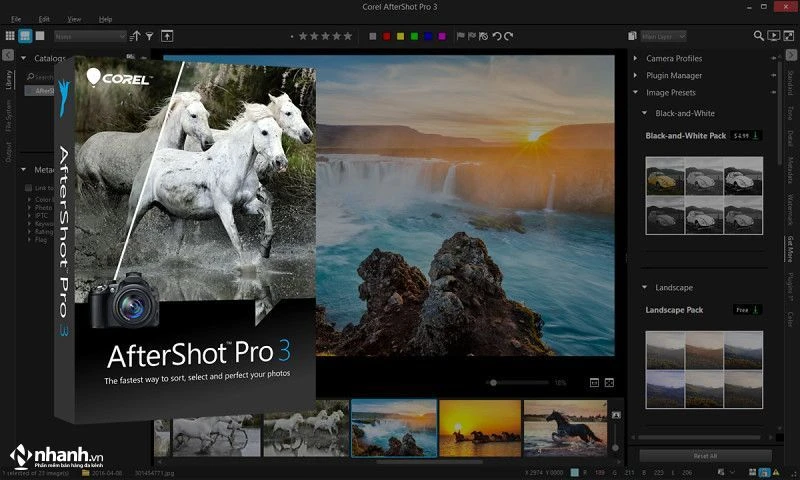
Task: Click the fit-to-screen icon below preview
Action: (609, 382)
